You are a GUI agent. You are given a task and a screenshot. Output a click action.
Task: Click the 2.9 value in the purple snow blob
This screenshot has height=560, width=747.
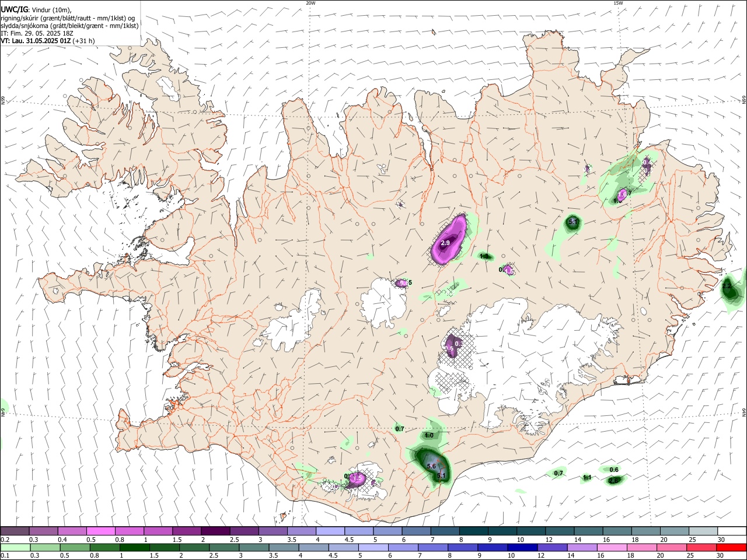click(x=445, y=242)
